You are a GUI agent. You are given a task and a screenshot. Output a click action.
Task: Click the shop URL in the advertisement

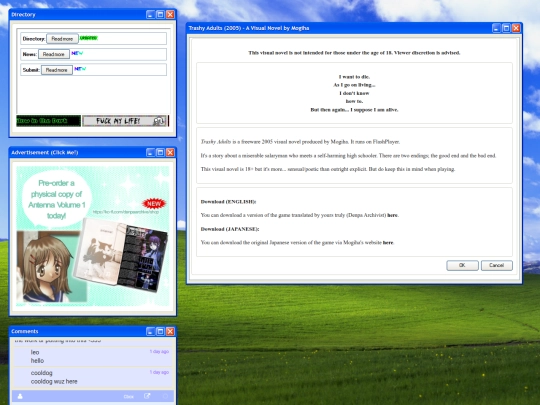[126, 212]
